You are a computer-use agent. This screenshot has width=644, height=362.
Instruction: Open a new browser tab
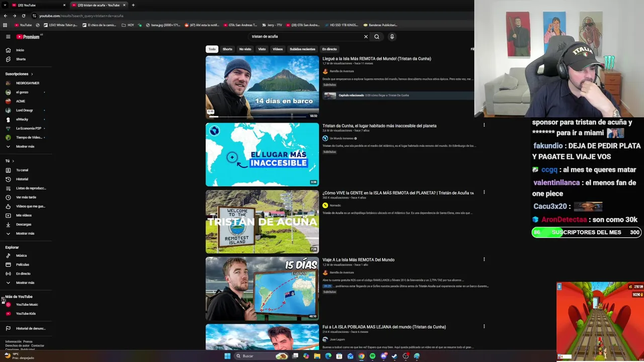point(133,5)
